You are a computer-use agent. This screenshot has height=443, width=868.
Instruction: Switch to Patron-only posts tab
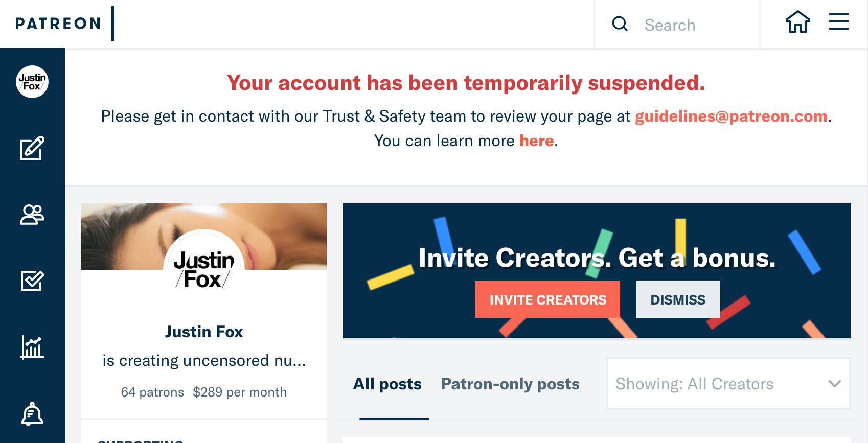(510, 384)
